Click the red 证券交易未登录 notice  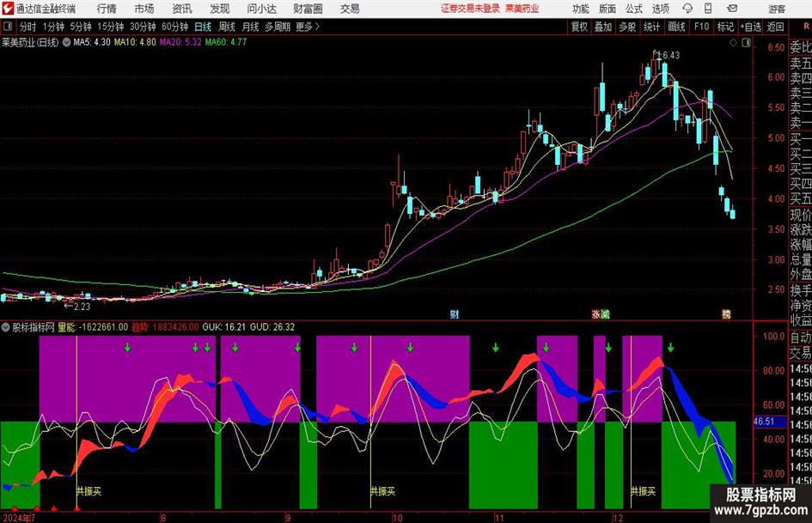(470, 9)
